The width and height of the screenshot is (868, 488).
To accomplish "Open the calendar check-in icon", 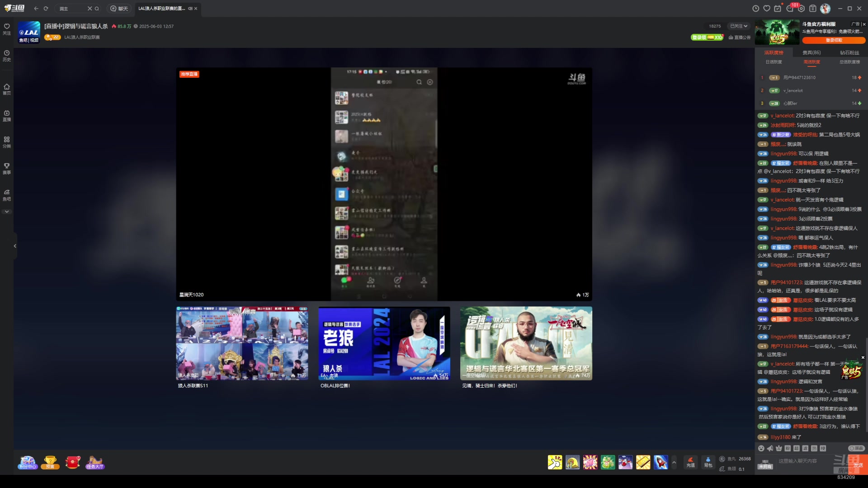I will pyautogui.click(x=778, y=9).
